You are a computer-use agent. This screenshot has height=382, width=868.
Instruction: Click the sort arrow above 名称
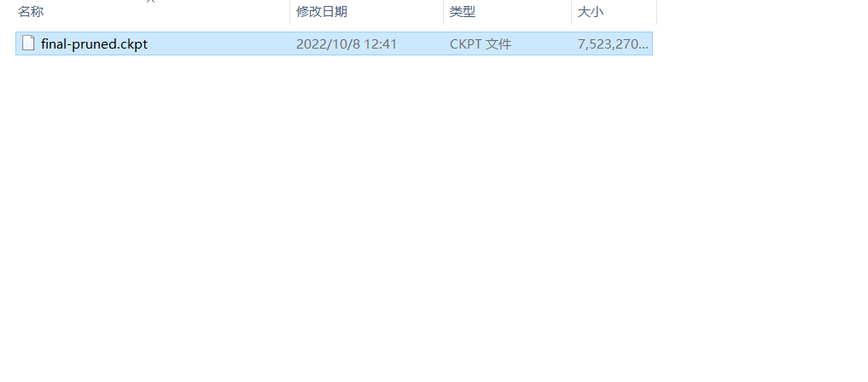[x=150, y=2]
